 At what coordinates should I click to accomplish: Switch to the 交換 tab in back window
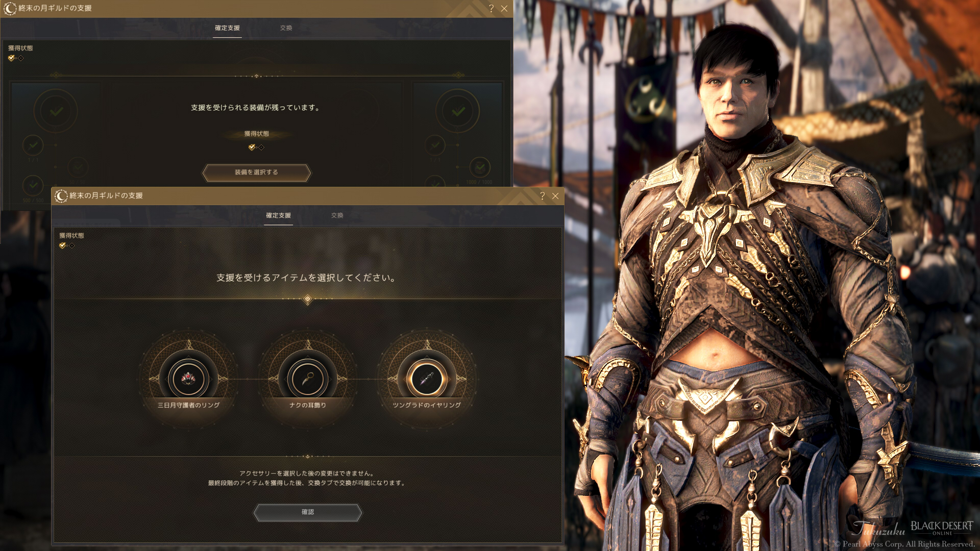286,28
